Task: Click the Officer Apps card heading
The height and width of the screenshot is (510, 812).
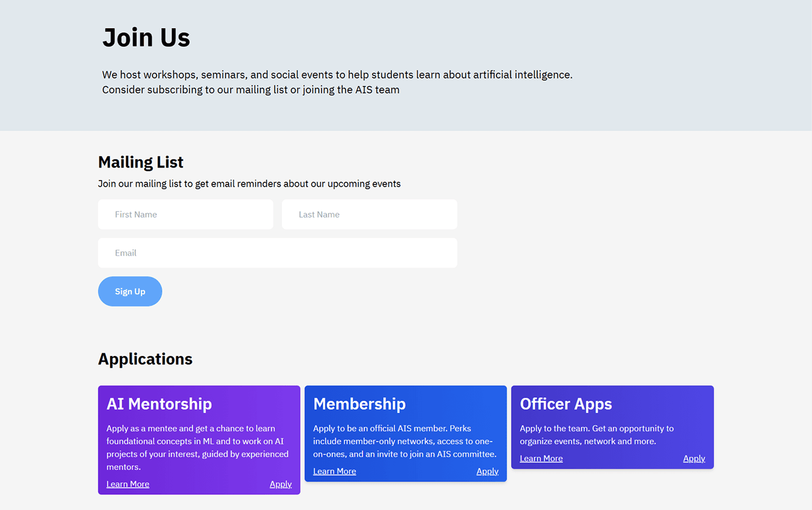Action: click(x=566, y=404)
